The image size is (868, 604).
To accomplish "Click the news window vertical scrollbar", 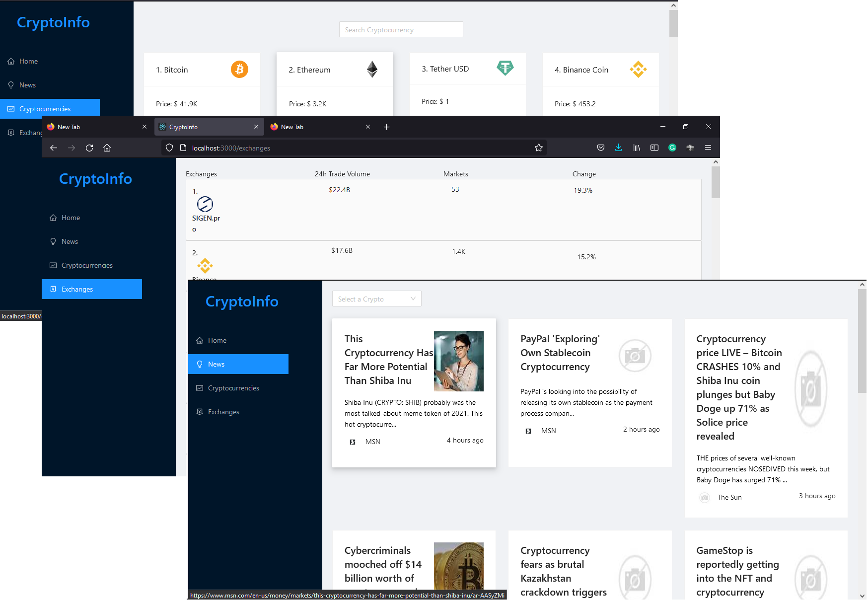I will click(x=862, y=341).
